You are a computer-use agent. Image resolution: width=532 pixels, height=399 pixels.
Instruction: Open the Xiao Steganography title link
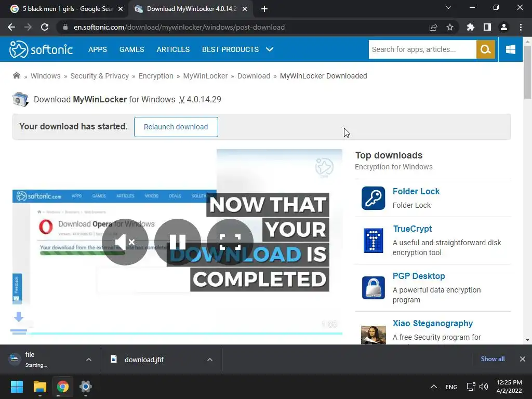tap(433, 323)
